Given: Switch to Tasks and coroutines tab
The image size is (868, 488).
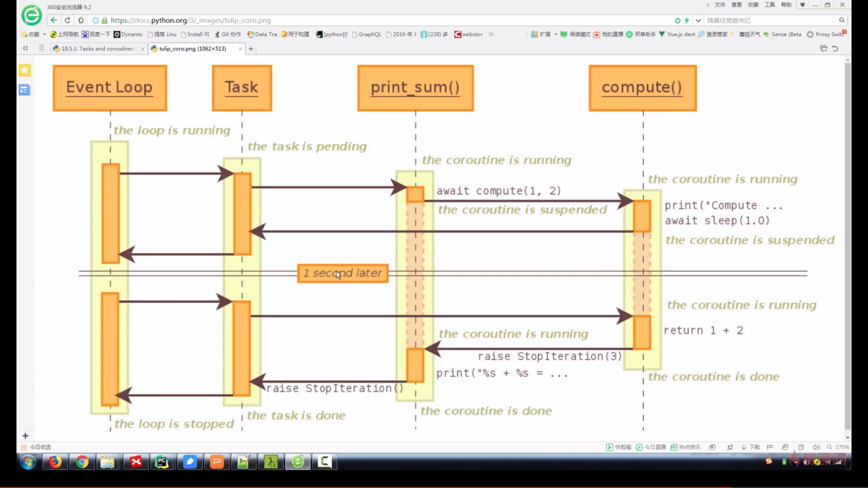Looking at the screenshot, I should [x=97, y=49].
